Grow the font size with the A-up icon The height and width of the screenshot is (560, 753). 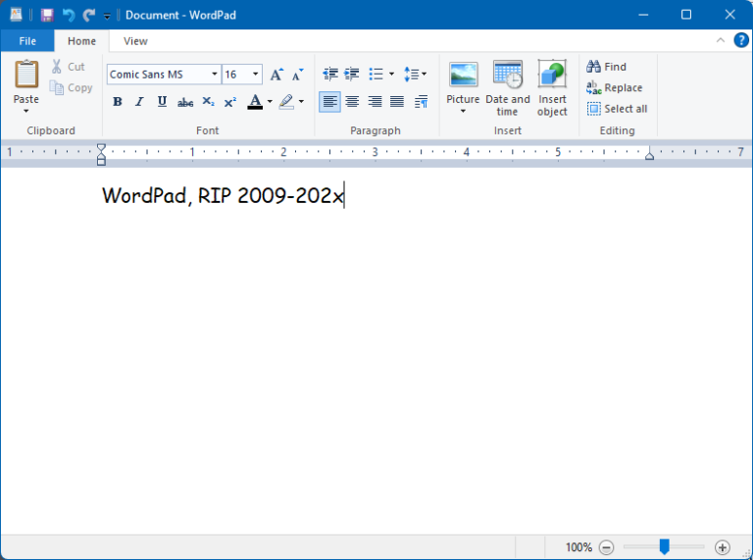point(276,75)
